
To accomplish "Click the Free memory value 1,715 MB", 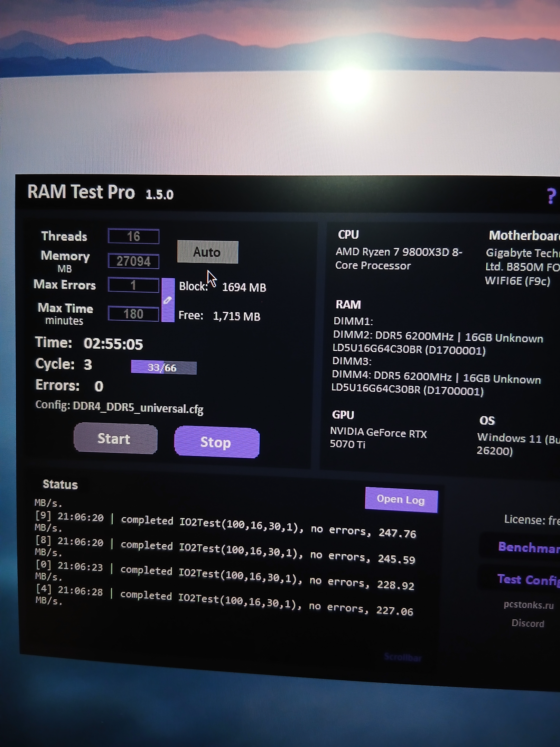I will pos(236,316).
